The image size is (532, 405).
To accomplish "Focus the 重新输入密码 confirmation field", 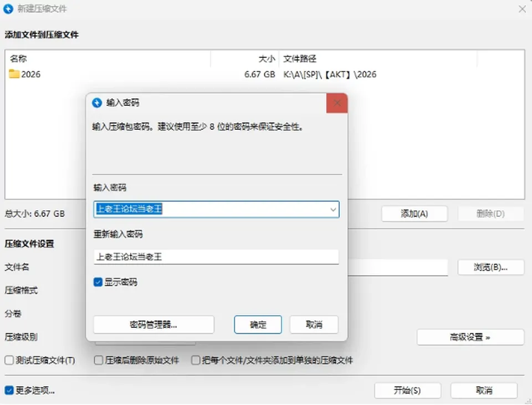I will [216, 257].
